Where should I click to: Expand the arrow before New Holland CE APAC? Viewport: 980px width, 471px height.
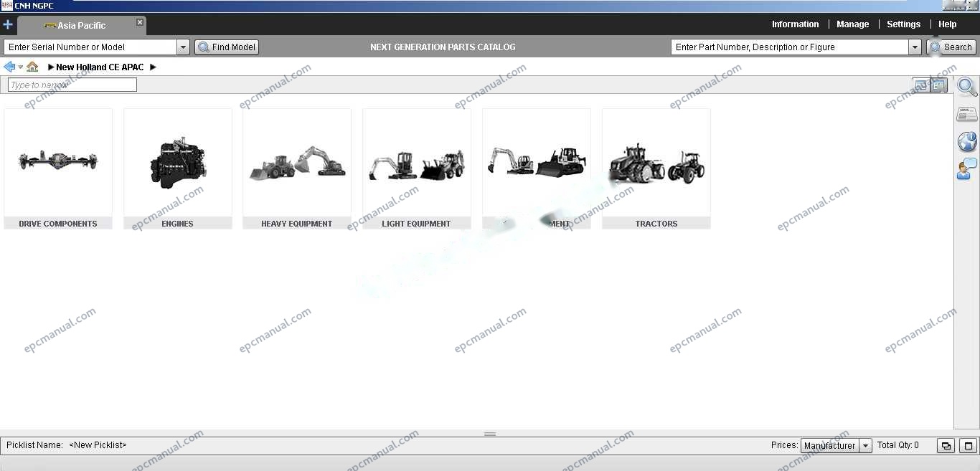(51, 67)
